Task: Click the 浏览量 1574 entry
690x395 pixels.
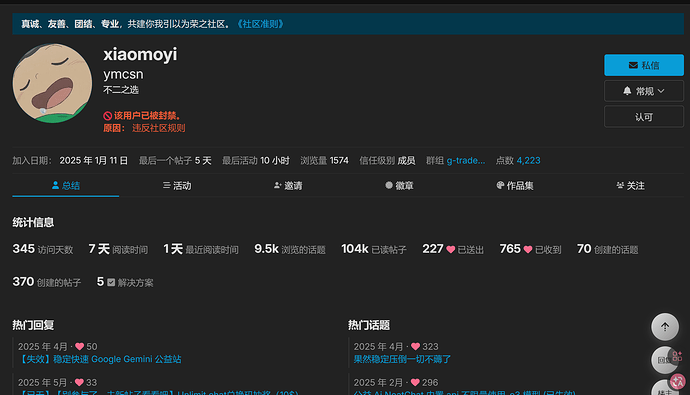Action: 324,161
